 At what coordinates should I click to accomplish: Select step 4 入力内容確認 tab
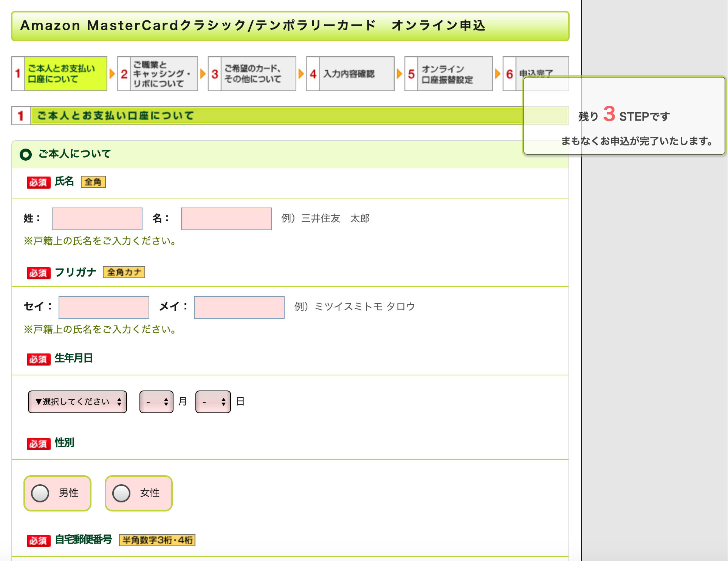[350, 74]
